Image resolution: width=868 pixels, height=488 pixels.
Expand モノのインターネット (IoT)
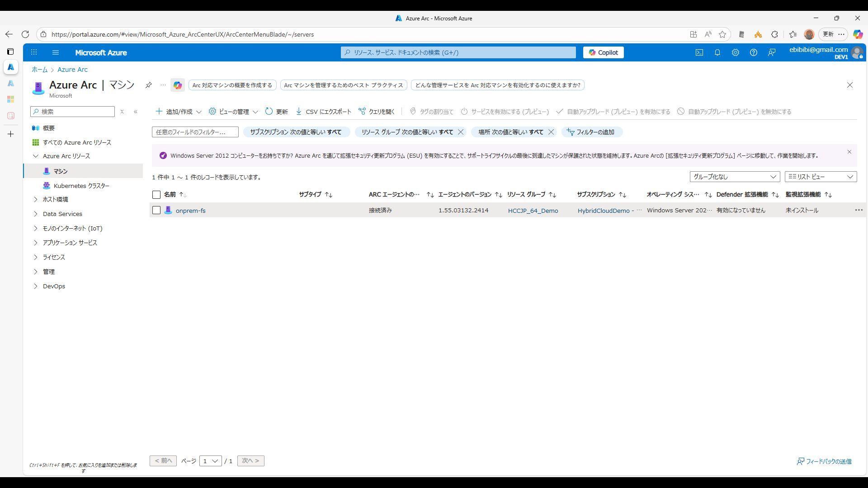click(x=36, y=228)
